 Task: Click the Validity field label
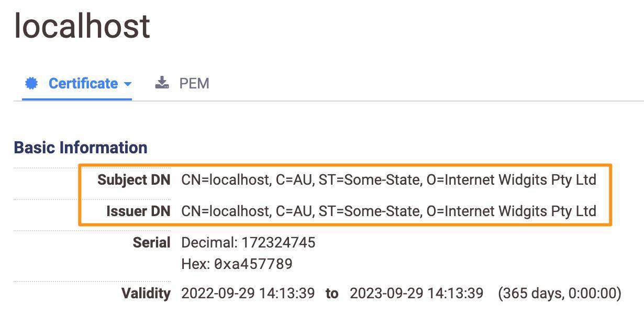[146, 293]
